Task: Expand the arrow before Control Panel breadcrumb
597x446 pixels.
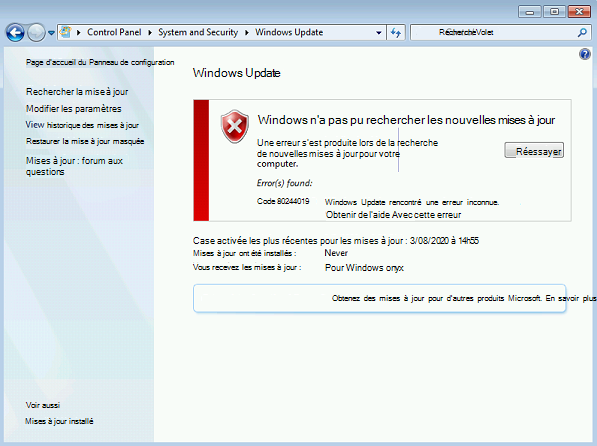Action: [79, 33]
